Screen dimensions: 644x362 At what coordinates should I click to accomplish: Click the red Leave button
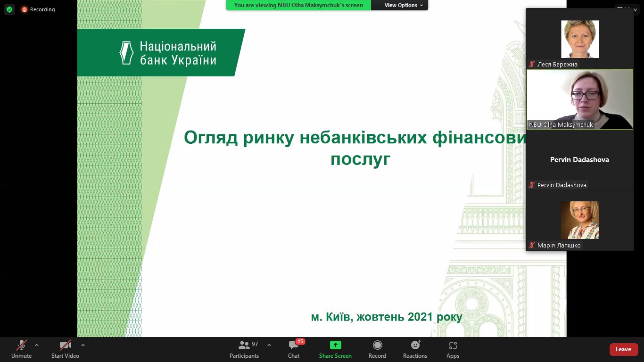(x=624, y=349)
